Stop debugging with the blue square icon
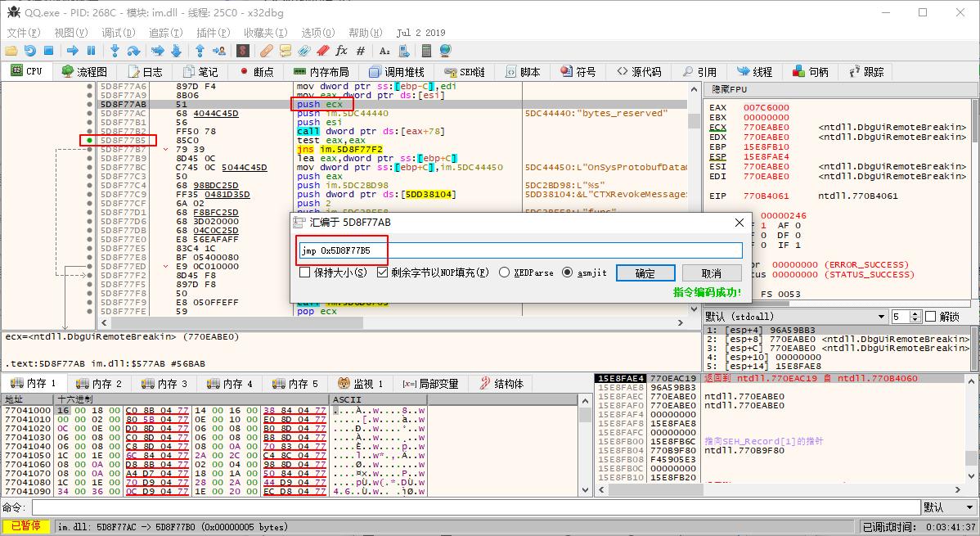This screenshot has width=980, height=536. [49, 50]
